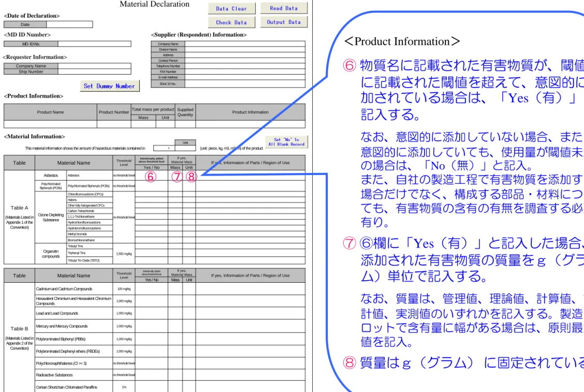The image size is (584, 392).
Task: Select the SDoC ID No. input field
Action: (x=245, y=84)
